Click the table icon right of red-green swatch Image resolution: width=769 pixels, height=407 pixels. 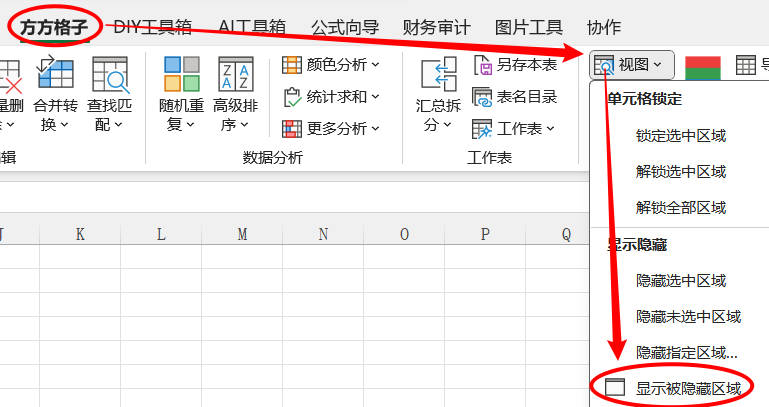tap(745, 66)
